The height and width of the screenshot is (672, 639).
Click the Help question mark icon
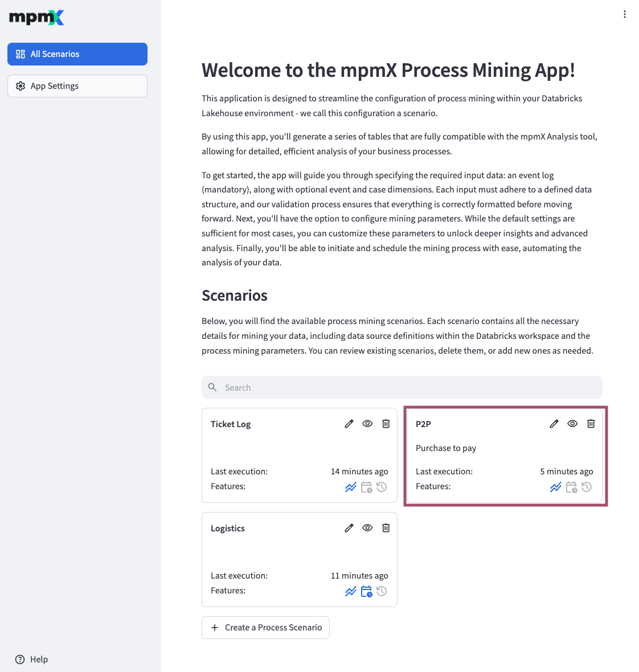click(20, 659)
